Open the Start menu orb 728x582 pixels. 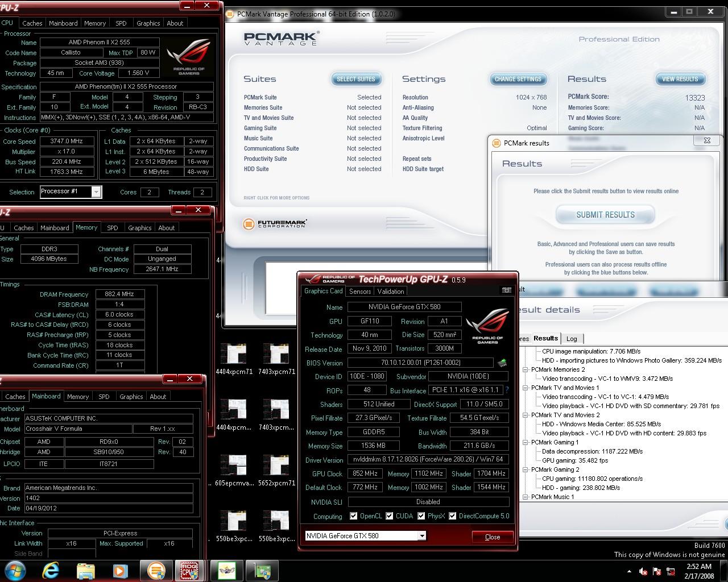coord(15,570)
